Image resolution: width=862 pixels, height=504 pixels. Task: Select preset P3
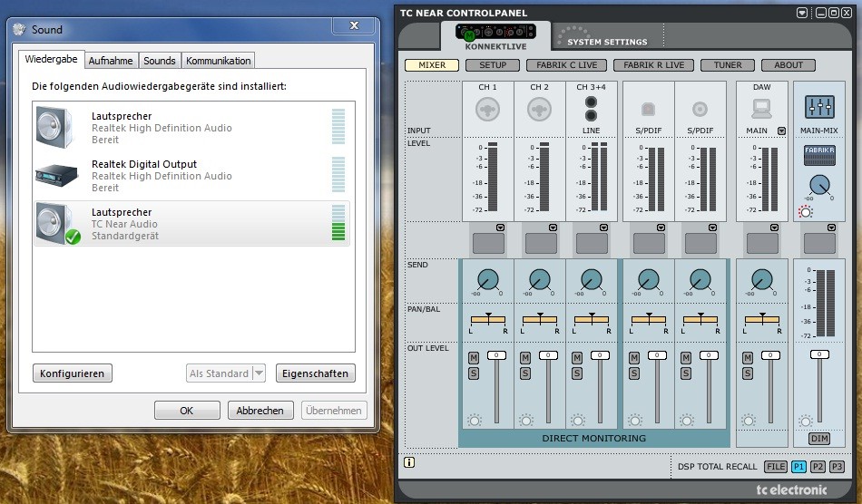[837, 467]
